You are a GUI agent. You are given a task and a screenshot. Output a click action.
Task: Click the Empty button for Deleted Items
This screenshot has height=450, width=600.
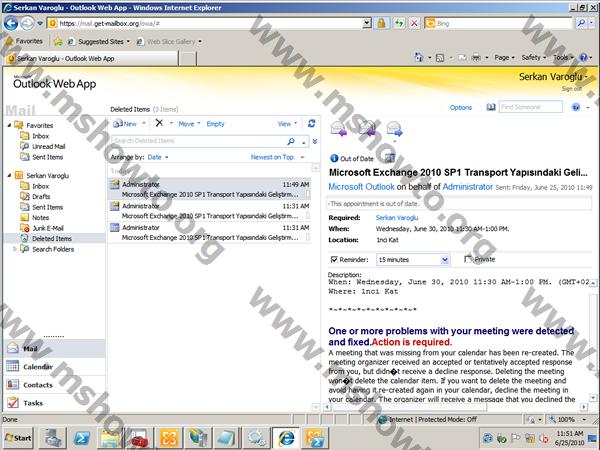tap(215, 124)
